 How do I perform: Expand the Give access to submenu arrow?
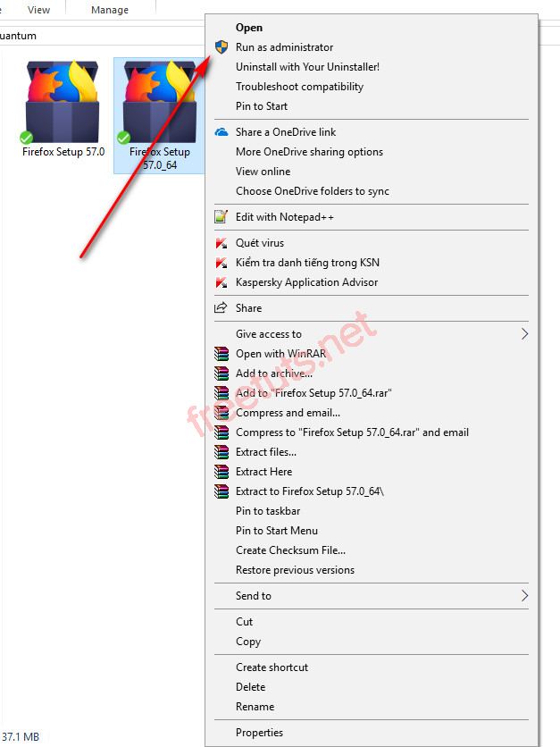pyautogui.click(x=524, y=334)
